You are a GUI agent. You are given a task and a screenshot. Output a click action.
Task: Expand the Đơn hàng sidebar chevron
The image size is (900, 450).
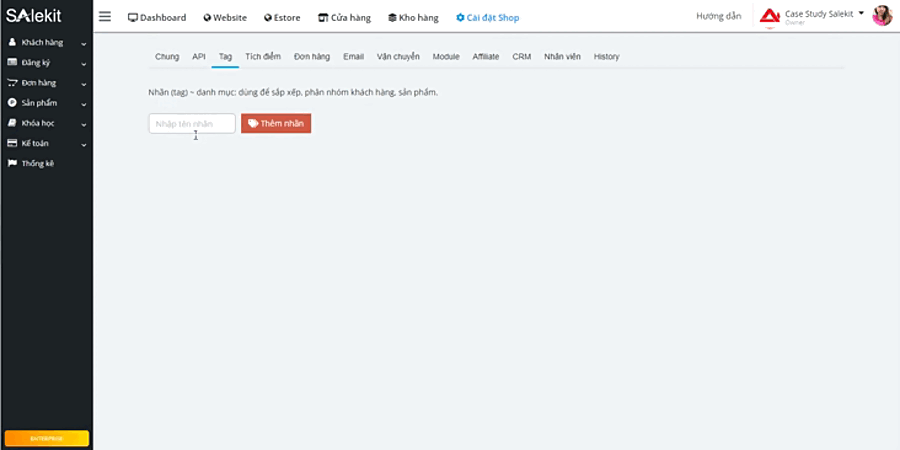[84, 84]
